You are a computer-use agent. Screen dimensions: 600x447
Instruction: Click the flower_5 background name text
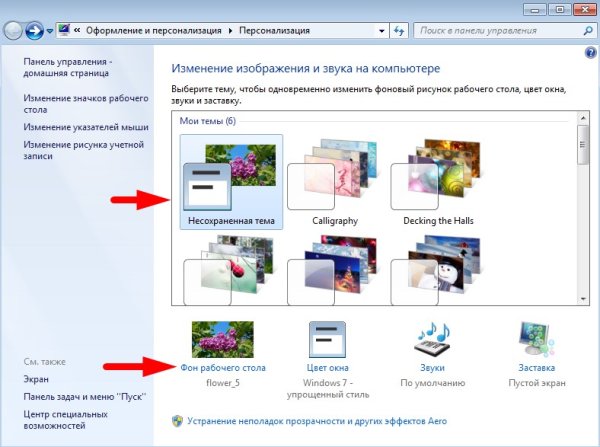point(223,383)
